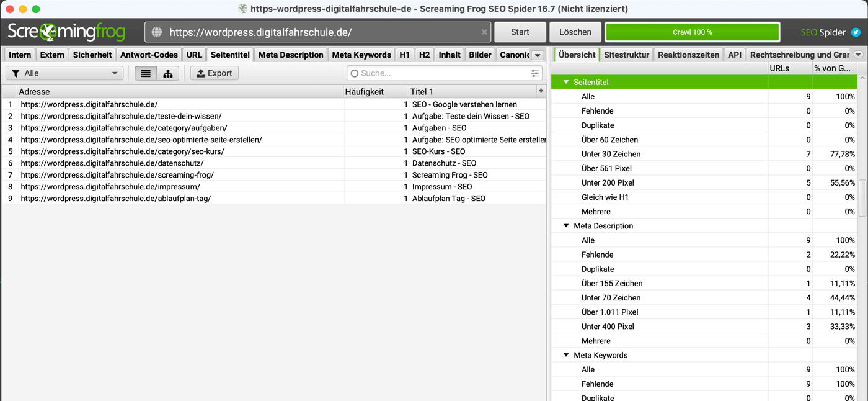Open the API tab

[735, 55]
